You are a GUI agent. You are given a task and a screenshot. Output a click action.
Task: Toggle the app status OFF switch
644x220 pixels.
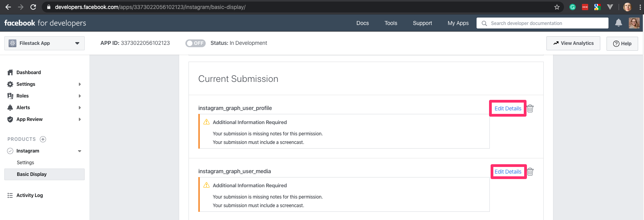point(195,43)
